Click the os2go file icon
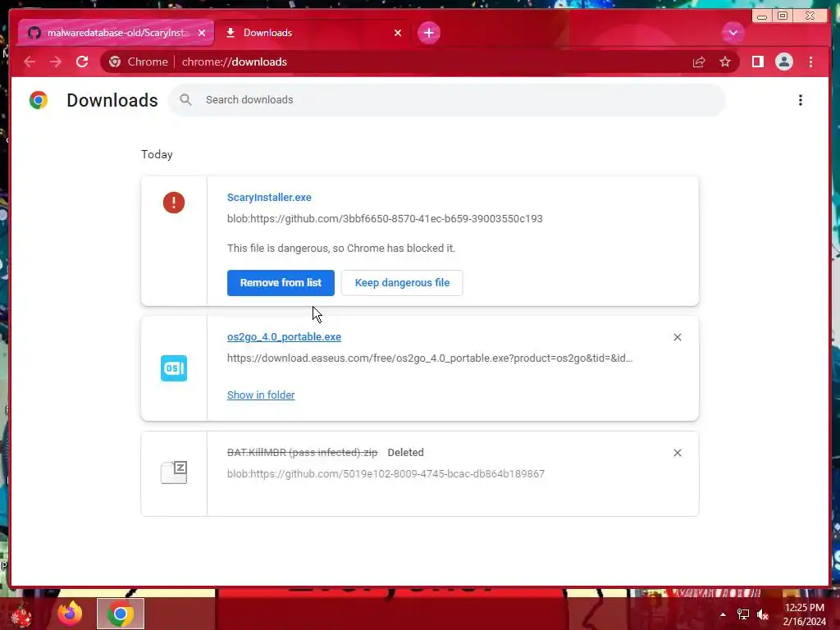This screenshot has height=630, width=840. (x=174, y=368)
